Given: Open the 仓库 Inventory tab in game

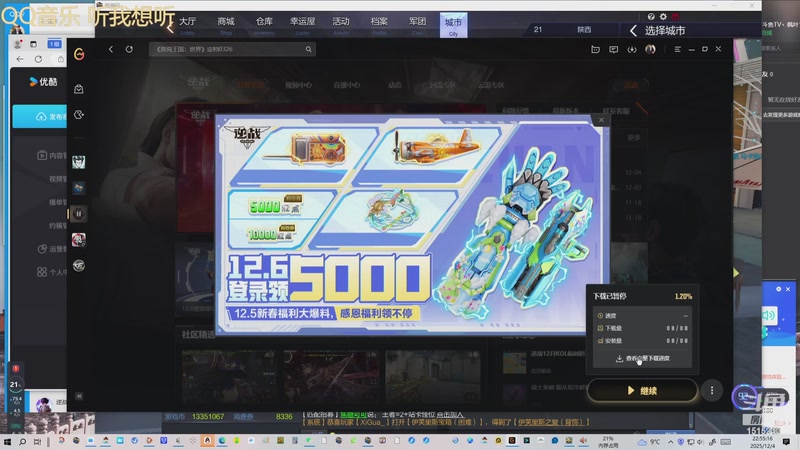Looking at the screenshot, I should point(264,24).
